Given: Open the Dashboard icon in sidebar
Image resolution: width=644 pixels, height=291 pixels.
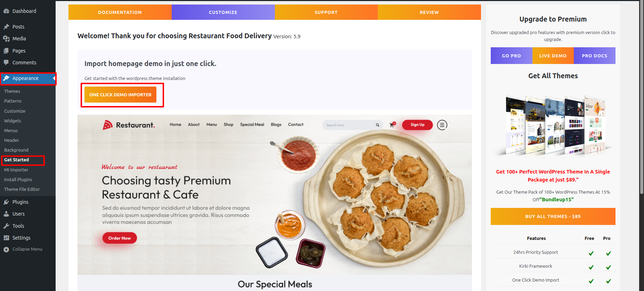Looking at the screenshot, I should (x=6, y=11).
